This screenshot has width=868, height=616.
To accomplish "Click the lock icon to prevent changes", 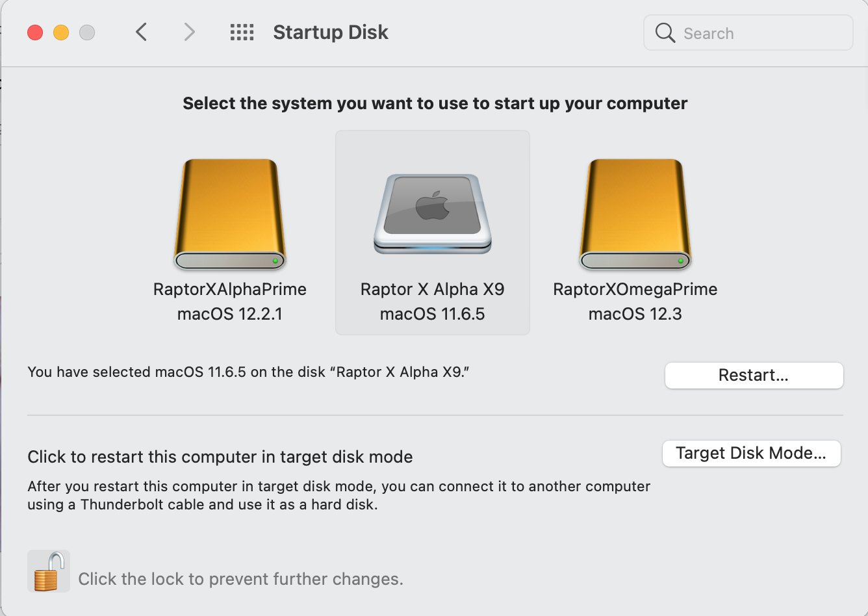I will 49,571.
